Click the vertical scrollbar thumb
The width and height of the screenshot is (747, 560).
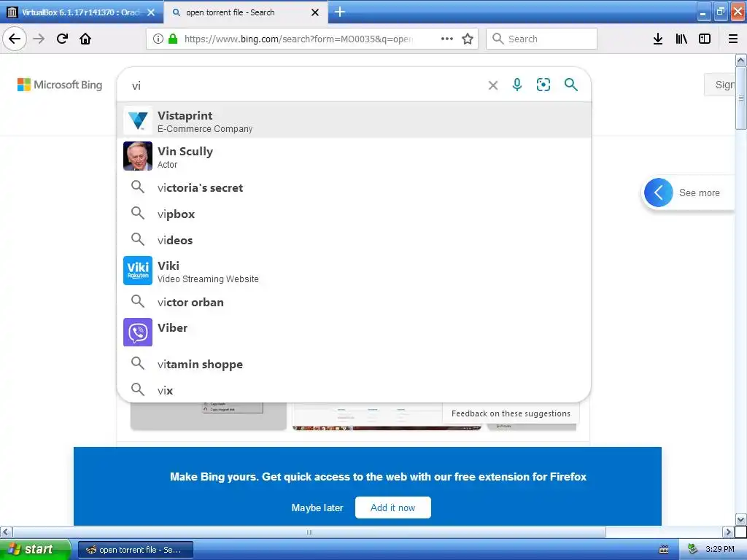pyautogui.click(x=741, y=98)
